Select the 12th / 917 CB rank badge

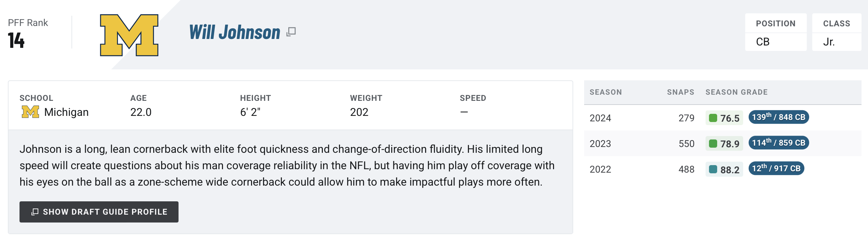[x=776, y=169]
